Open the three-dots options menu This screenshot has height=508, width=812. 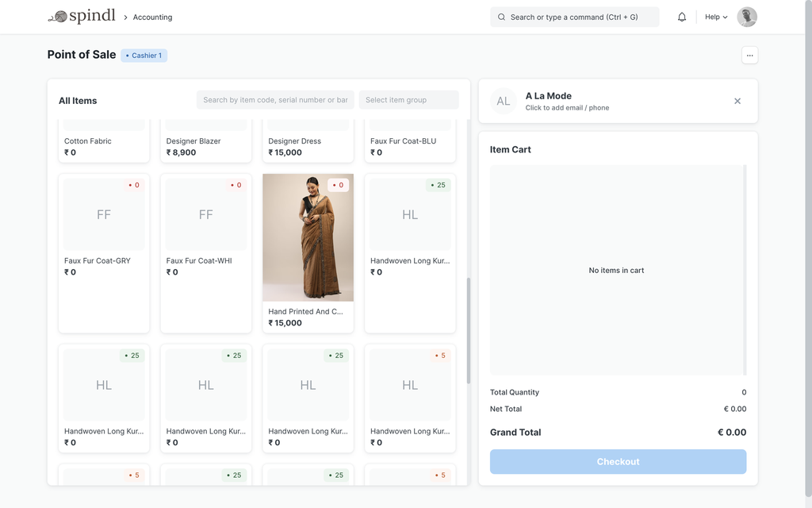coord(749,55)
